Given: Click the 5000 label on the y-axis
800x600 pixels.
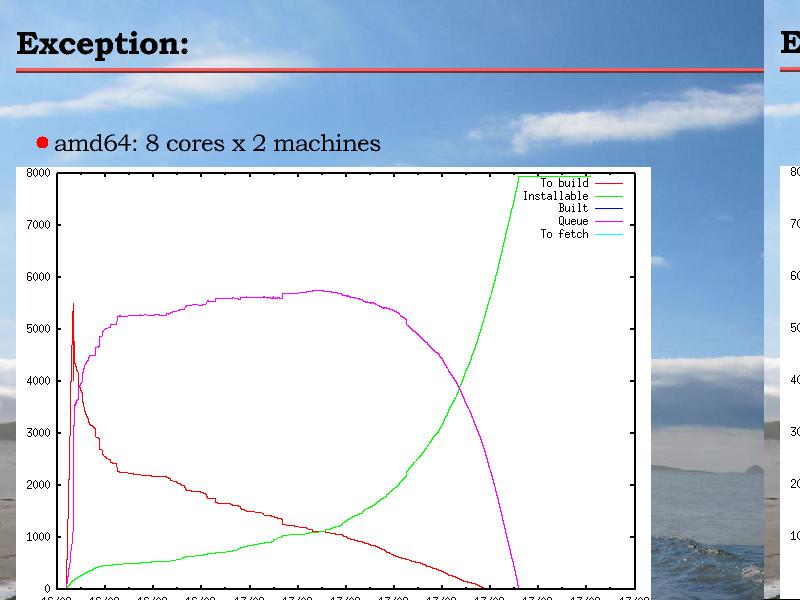Looking at the screenshot, I should click(x=38, y=329).
